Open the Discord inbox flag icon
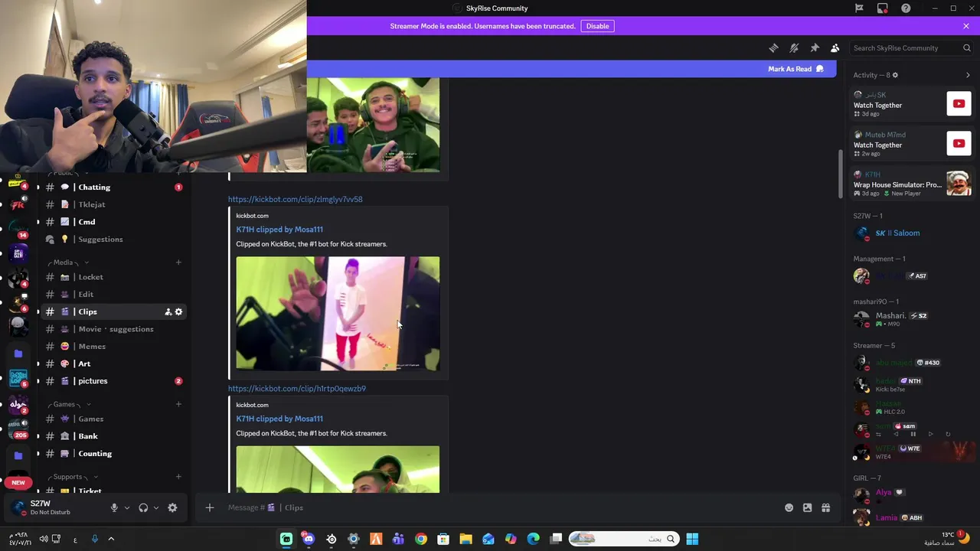 point(859,8)
